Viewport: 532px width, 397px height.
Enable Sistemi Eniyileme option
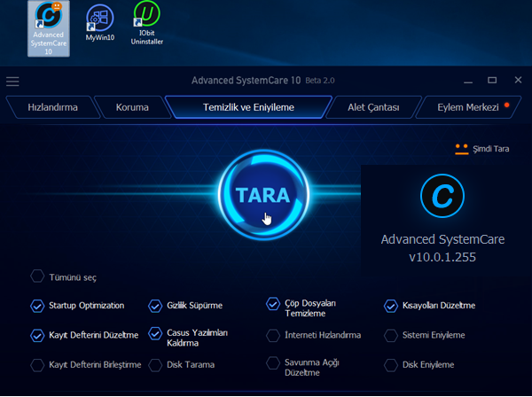[x=390, y=335]
